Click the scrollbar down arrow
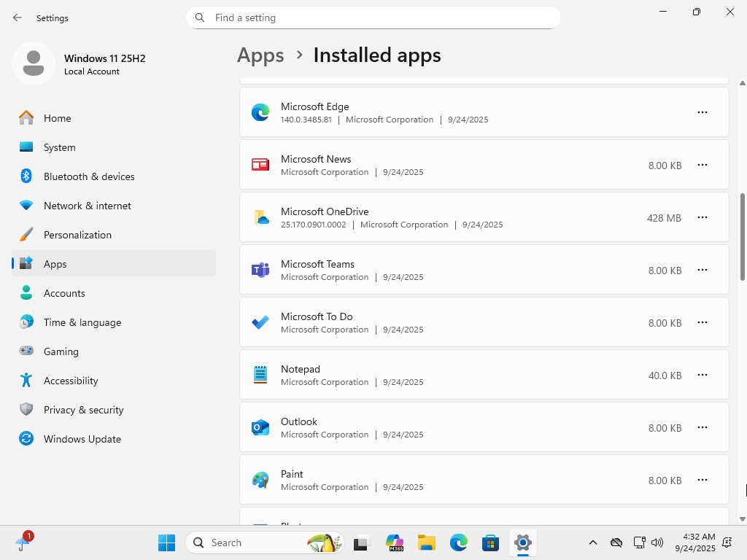Screen dimensions: 747x560 pyautogui.click(x=742, y=519)
